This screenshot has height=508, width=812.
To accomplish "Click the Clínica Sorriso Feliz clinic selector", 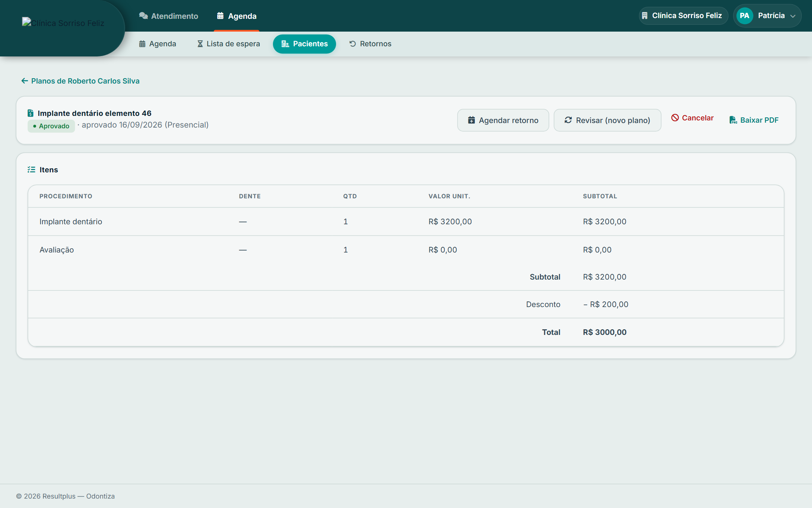I will (x=683, y=16).
